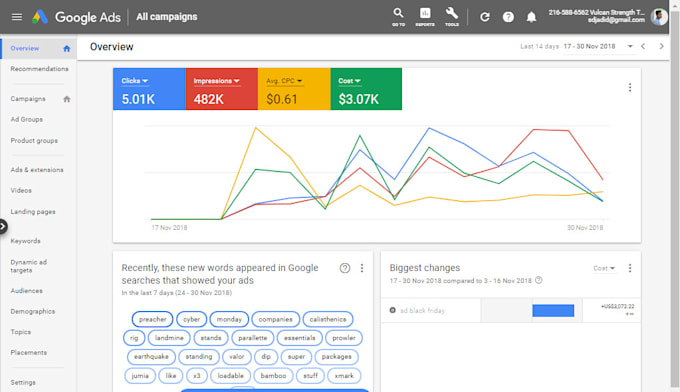Screen dimensions: 680x392
Task: Open the Cost dropdown in Biggest changes
Action: pos(604,268)
